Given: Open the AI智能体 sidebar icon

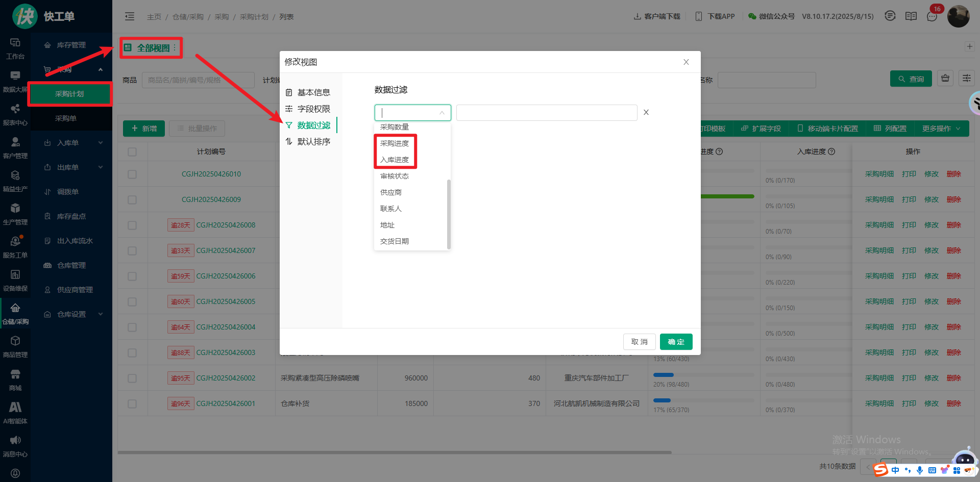Looking at the screenshot, I should (15, 413).
